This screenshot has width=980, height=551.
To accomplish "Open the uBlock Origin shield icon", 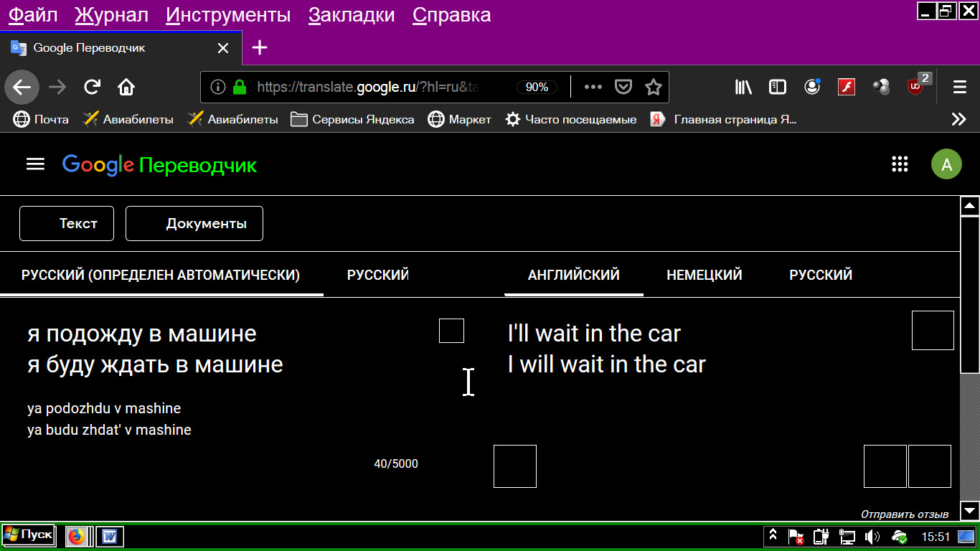I will click(916, 86).
